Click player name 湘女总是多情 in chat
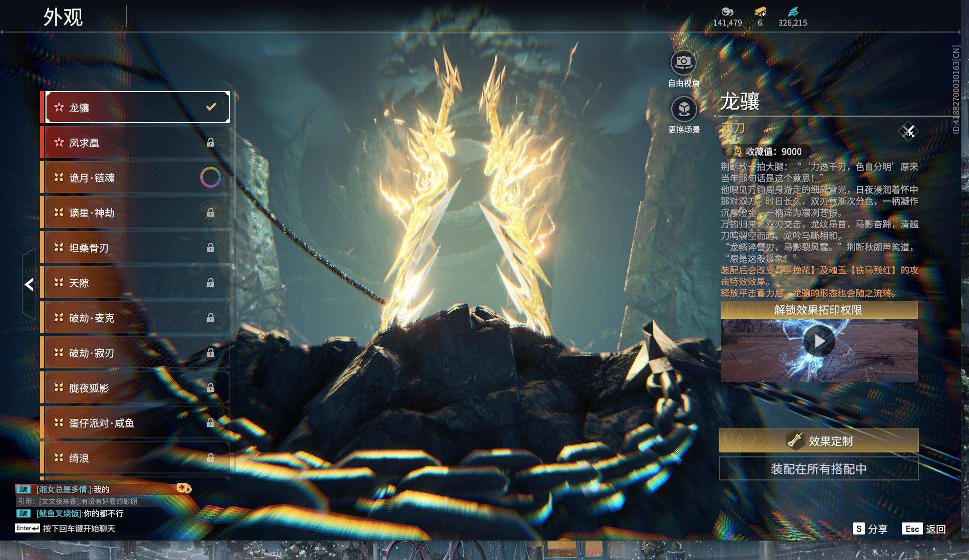Screen dimensions: 969x560 tap(65, 489)
